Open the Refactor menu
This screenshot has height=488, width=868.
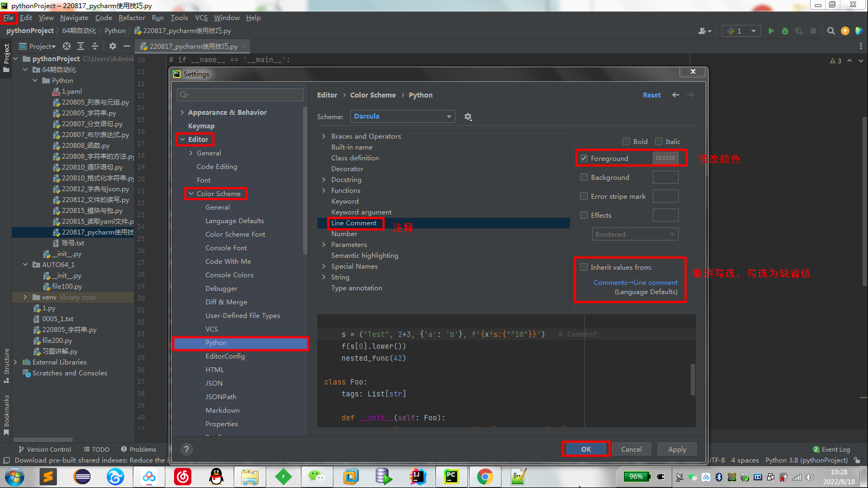tap(132, 17)
